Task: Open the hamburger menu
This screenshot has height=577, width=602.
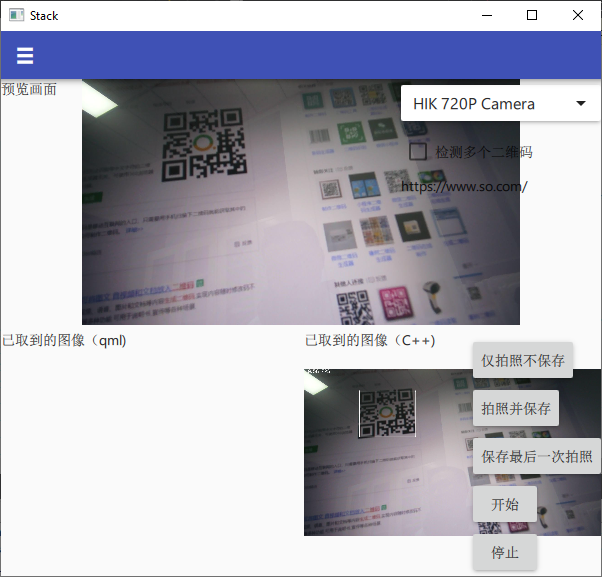Action: click(25, 56)
